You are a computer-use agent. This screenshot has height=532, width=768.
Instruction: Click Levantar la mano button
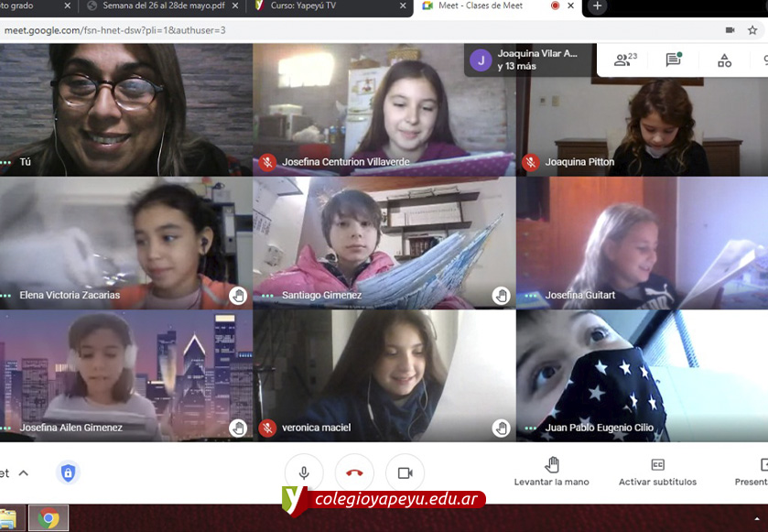(551, 472)
